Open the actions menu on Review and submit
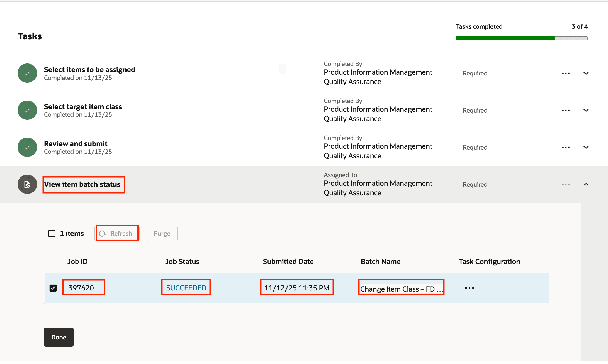This screenshot has height=364, width=608. 566,147
